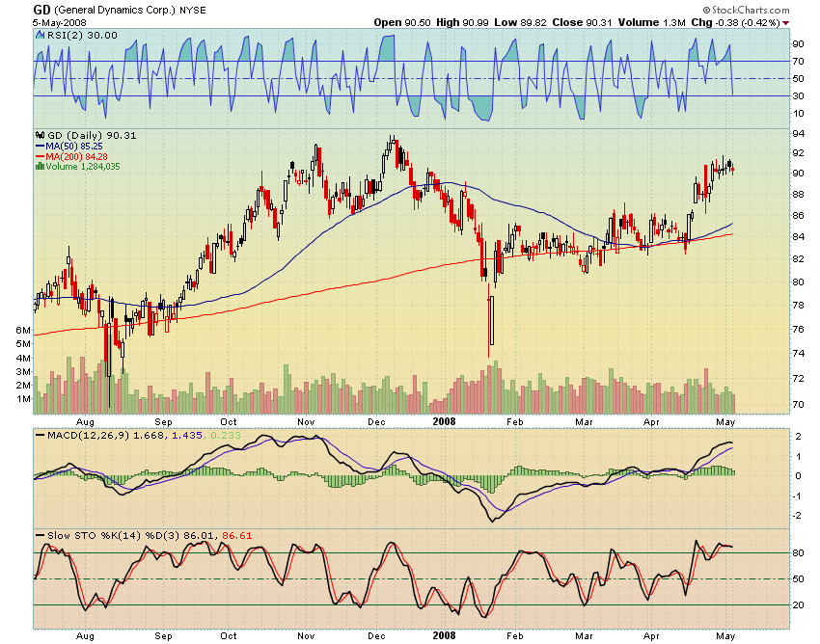Click the '78' price axis label

click(798, 305)
